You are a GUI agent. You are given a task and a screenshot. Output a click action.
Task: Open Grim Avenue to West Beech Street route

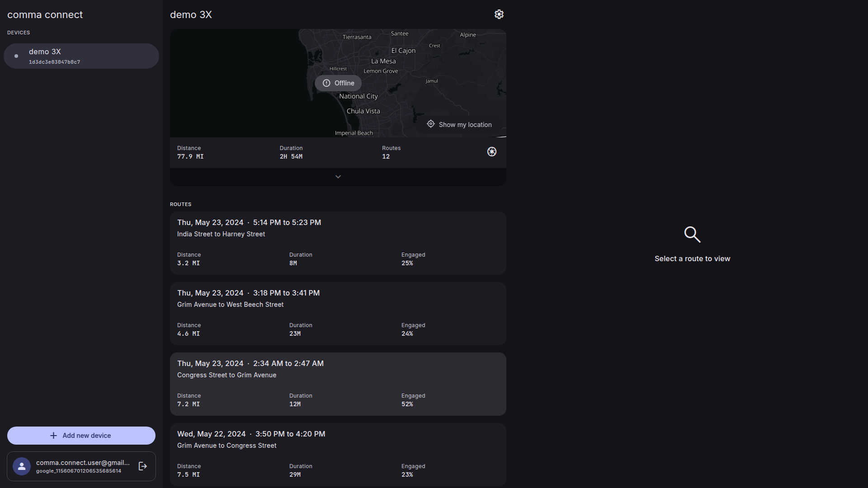338,314
